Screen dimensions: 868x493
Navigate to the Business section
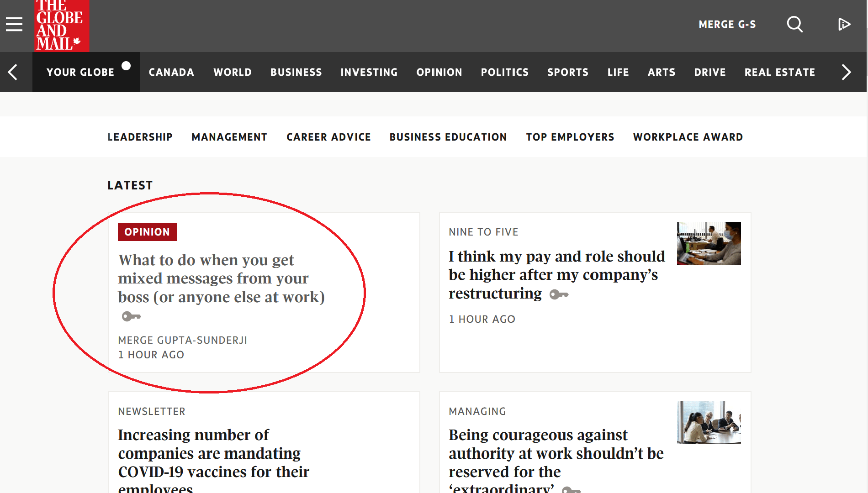tap(296, 72)
